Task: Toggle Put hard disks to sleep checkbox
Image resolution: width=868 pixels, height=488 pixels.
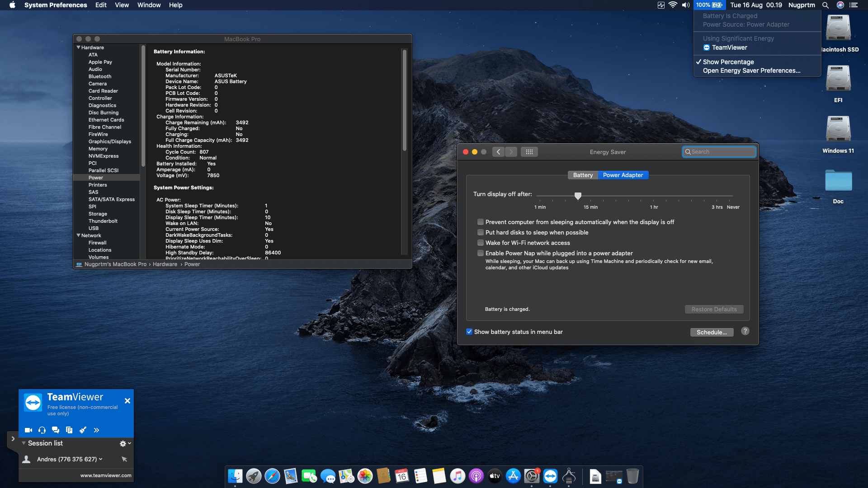Action: pos(481,232)
